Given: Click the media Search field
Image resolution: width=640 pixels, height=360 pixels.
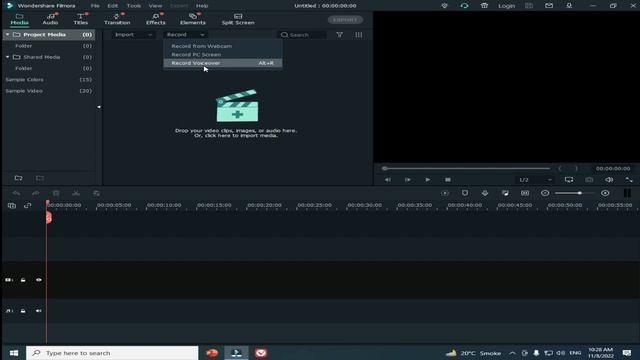Looking at the screenshot, I should (x=302, y=35).
